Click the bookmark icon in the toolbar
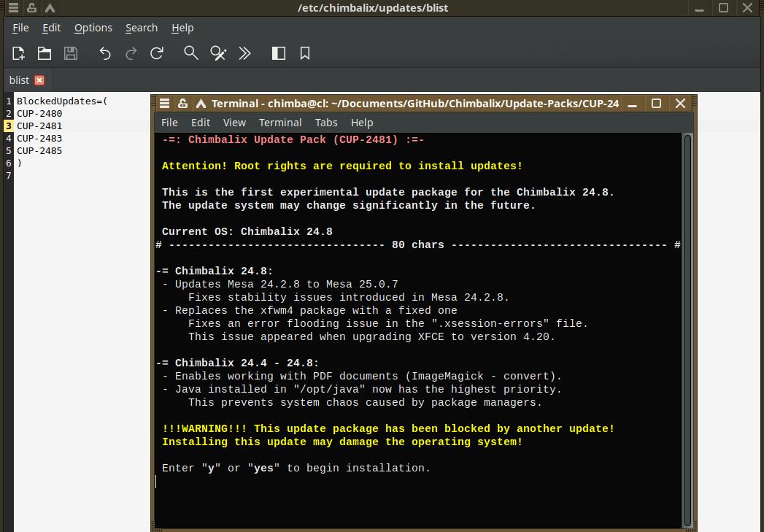The width and height of the screenshot is (764, 532). point(305,53)
